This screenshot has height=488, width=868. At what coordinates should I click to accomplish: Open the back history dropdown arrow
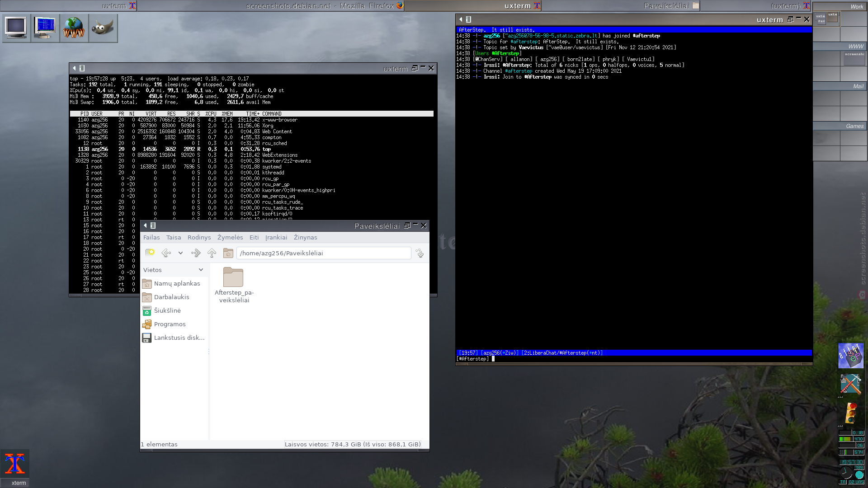point(180,253)
